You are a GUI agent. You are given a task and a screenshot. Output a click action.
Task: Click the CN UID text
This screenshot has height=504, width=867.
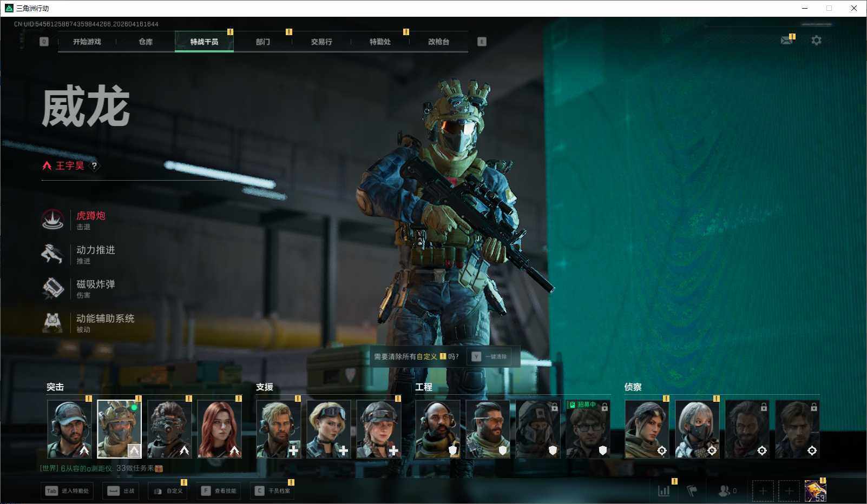86,24
